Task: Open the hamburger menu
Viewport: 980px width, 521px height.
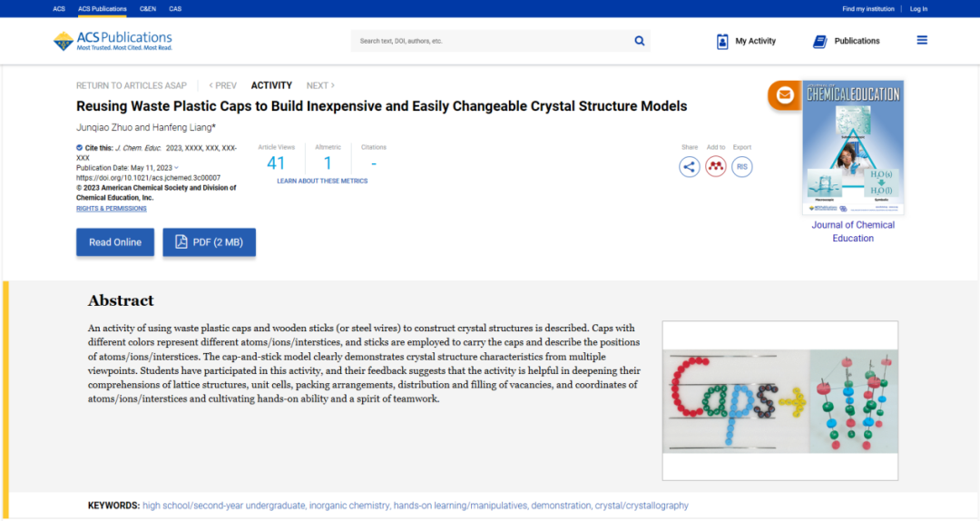Action: coord(922,40)
